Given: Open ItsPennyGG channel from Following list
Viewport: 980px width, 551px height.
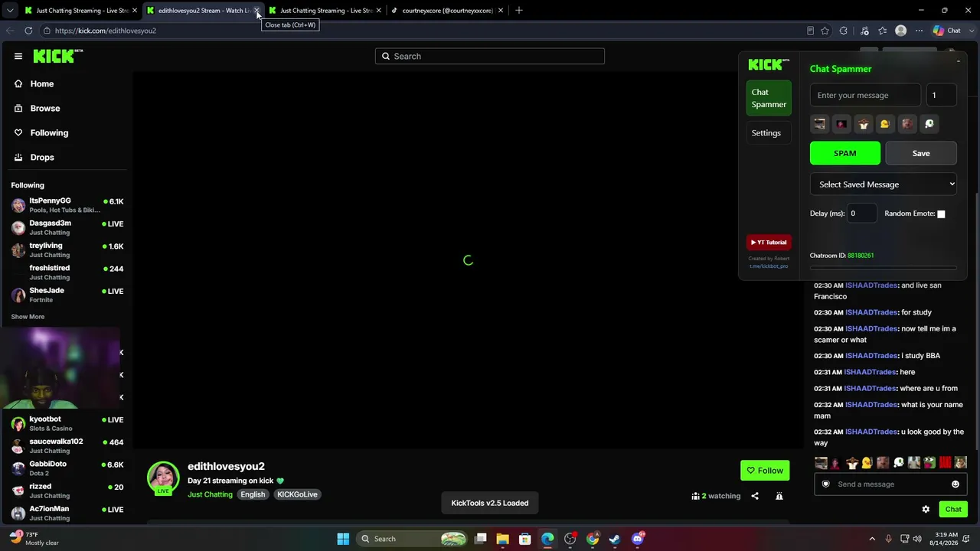Looking at the screenshot, I should tap(67, 205).
